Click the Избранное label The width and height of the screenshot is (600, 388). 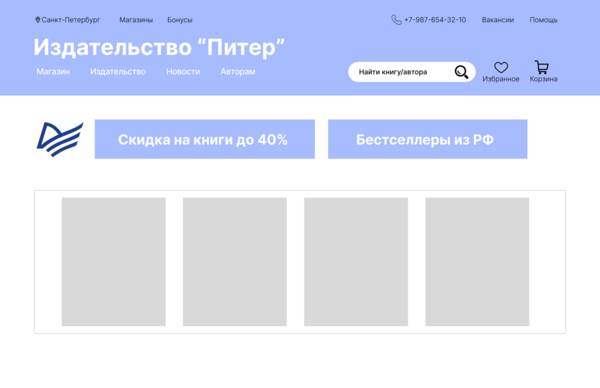[501, 79]
